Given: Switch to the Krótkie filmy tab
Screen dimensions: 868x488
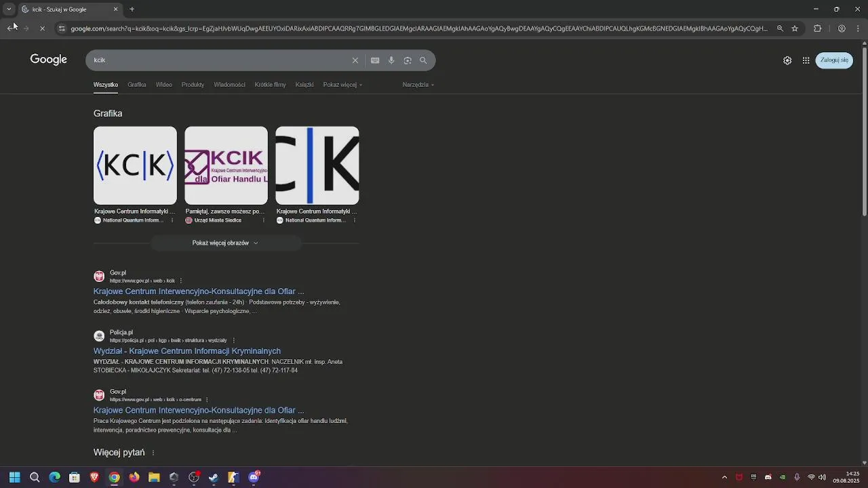Looking at the screenshot, I should tap(271, 85).
